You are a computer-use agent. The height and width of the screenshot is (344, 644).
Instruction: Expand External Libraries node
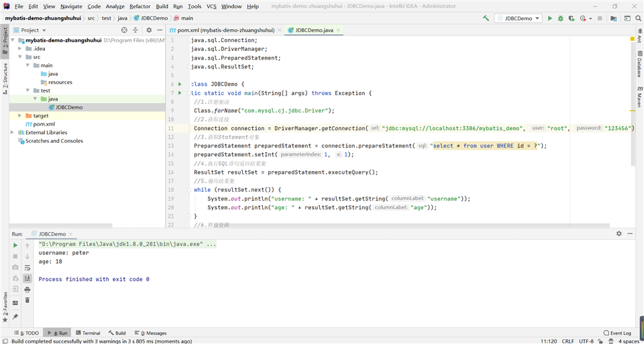pyautogui.click(x=12, y=133)
